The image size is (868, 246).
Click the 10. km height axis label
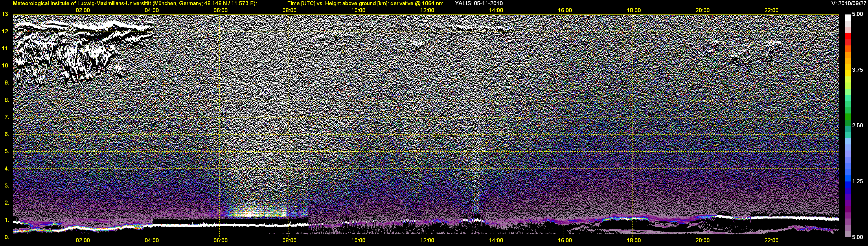pos(5,65)
